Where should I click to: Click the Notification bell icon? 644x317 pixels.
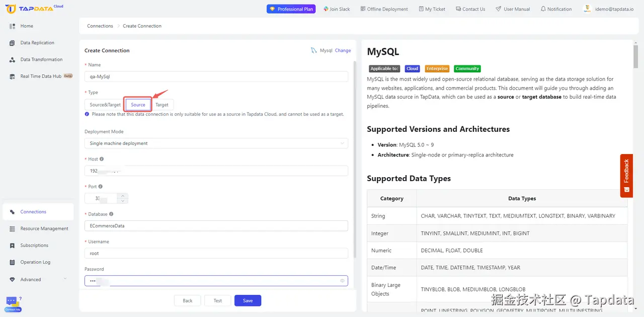click(543, 9)
